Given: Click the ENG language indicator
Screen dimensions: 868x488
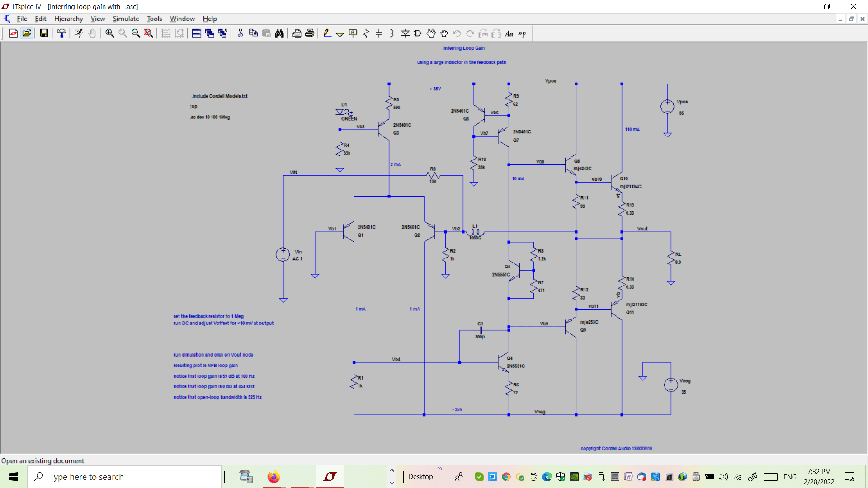Looking at the screenshot, I should click(x=790, y=477).
